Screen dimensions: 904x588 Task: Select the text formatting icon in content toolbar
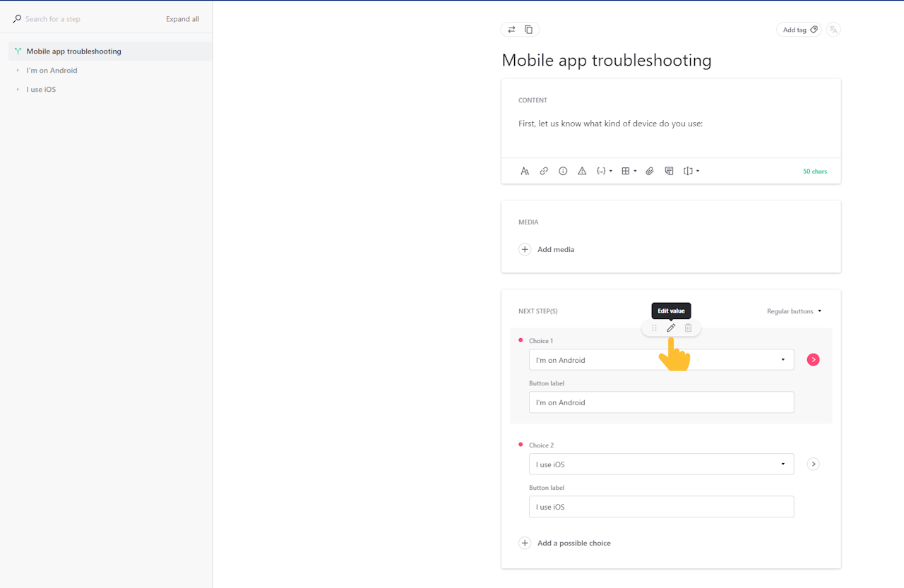[525, 171]
